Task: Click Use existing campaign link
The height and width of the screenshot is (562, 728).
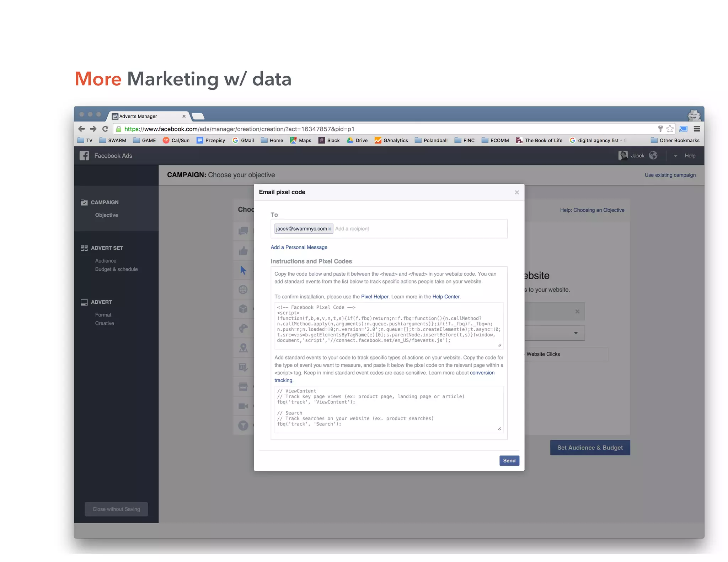Action: 670,175
